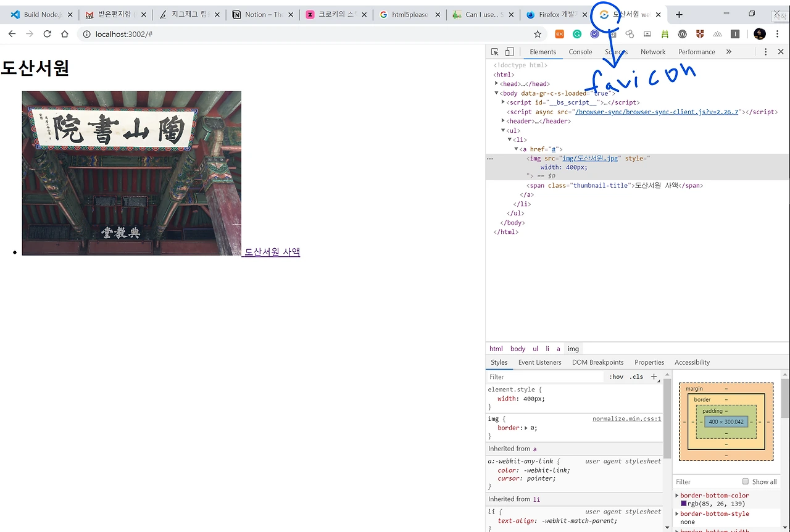
Task: Switch to the html5please browser tab
Action: point(409,14)
